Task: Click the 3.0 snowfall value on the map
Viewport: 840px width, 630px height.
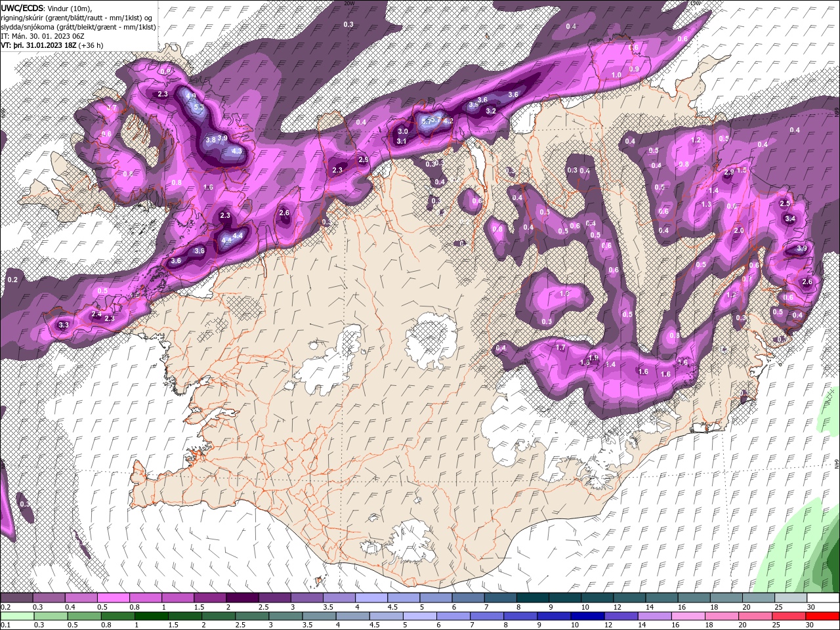Action: pyautogui.click(x=402, y=131)
